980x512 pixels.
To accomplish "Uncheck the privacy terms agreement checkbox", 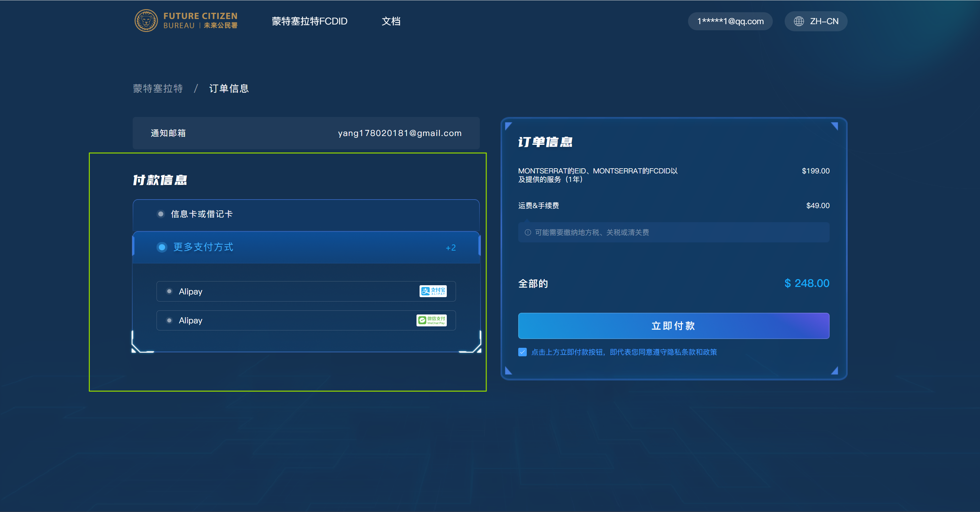I will (x=522, y=352).
